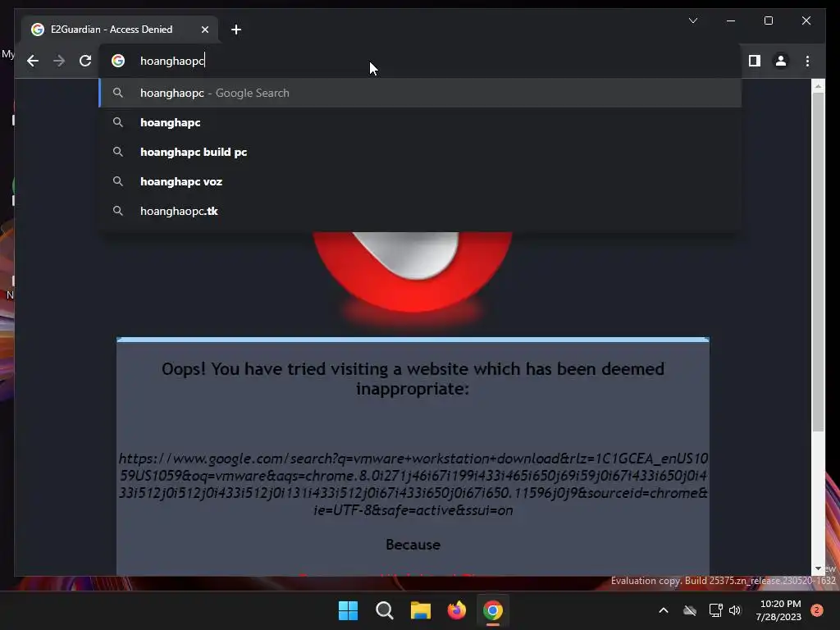Click the cloud sync tray icon
This screenshot has height=630, width=840.
(690, 610)
